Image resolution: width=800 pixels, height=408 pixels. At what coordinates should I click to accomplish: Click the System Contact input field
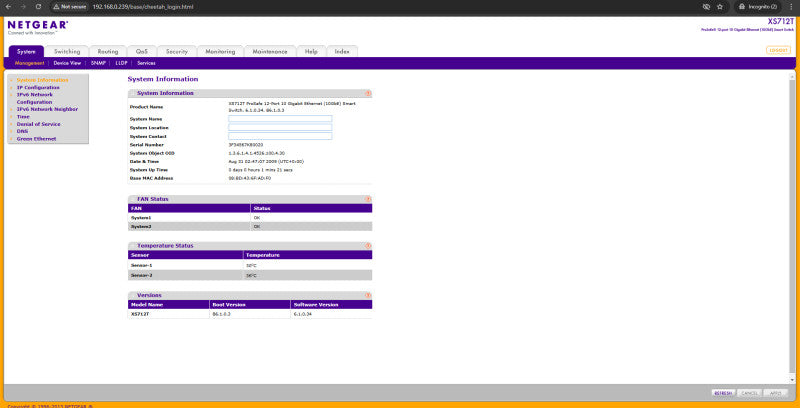tap(280, 136)
